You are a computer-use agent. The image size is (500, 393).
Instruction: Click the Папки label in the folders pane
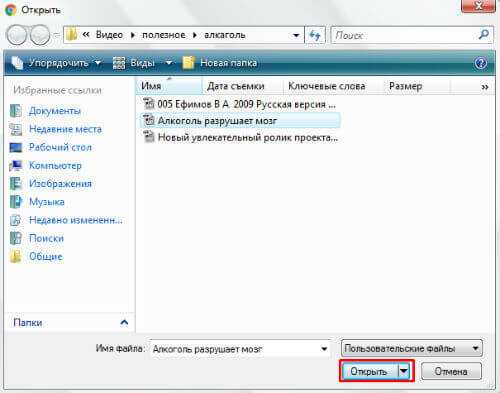coord(28,323)
